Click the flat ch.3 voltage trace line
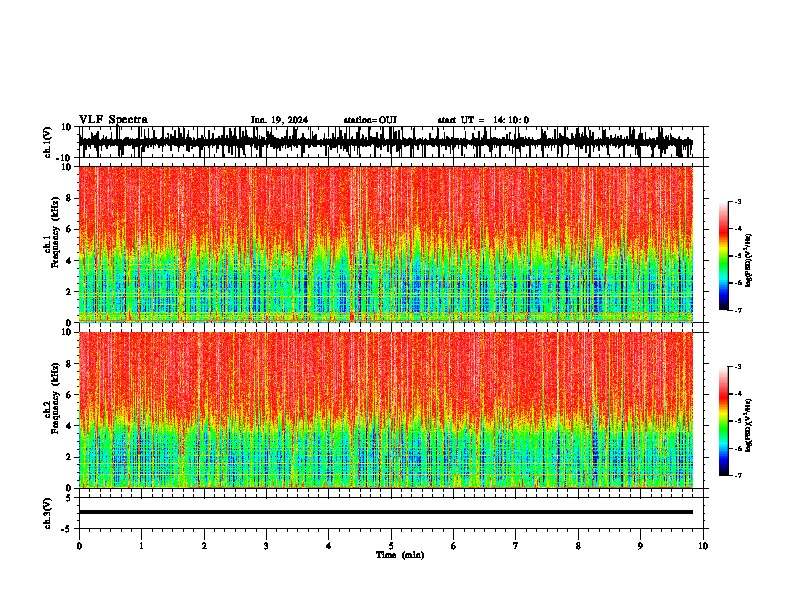Image resolution: width=792 pixels, height=612 pixels. 386,512
